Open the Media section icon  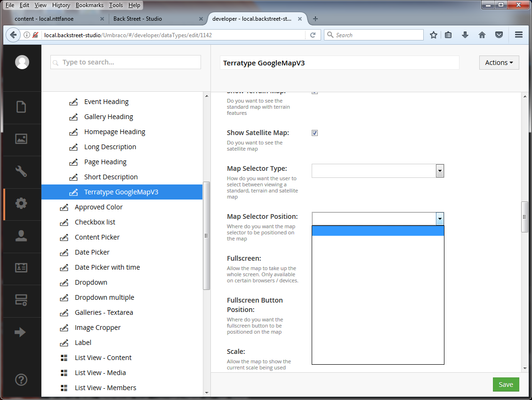tap(21, 139)
